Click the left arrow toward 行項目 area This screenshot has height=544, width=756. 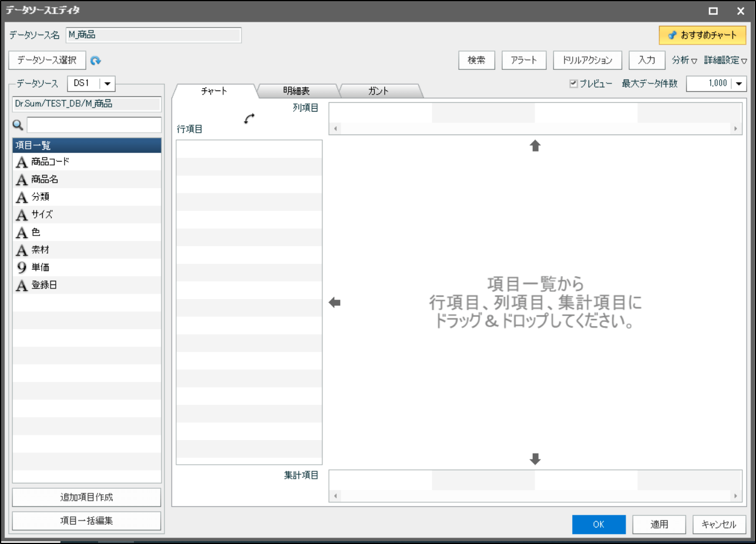[334, 303]
